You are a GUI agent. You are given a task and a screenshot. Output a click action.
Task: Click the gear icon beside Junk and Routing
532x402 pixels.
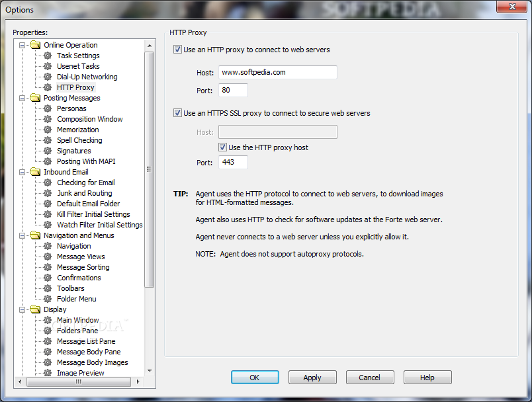click(48, 193)
